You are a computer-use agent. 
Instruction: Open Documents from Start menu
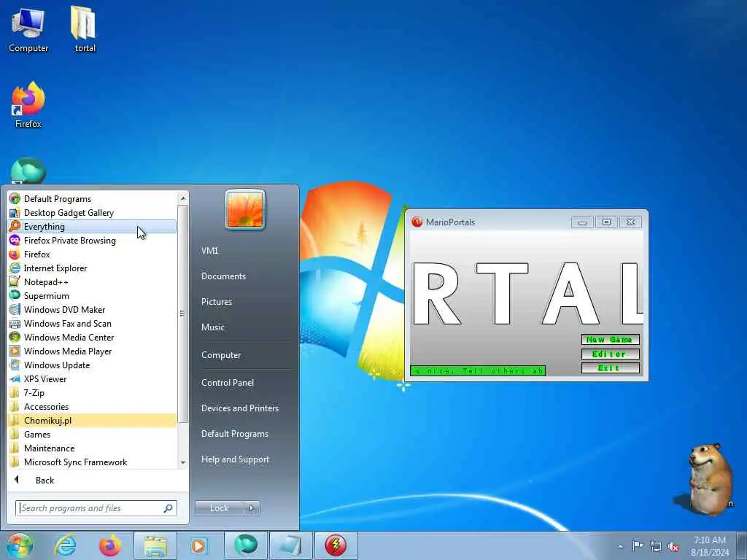(223, 276)
